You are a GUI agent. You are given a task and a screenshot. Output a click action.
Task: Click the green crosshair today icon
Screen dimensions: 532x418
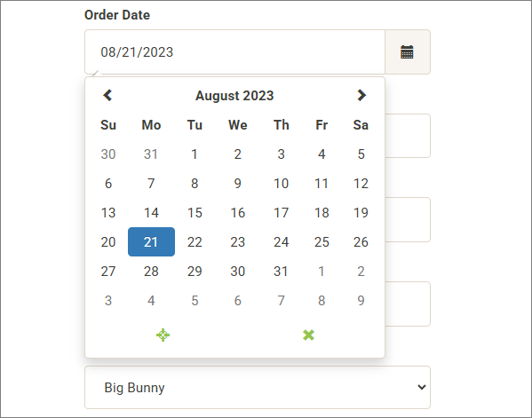[x=163, y=335]
